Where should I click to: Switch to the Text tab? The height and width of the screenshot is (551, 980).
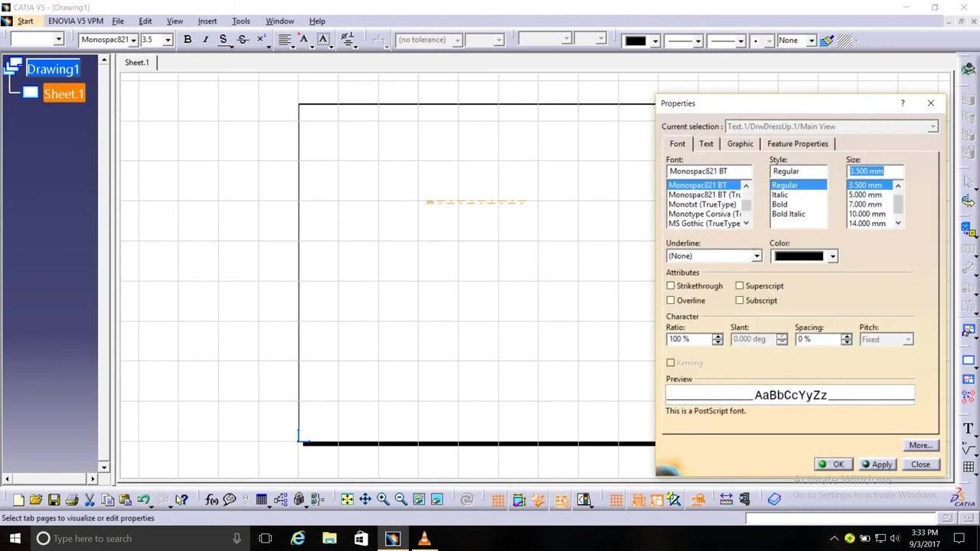tap(706, 144)
